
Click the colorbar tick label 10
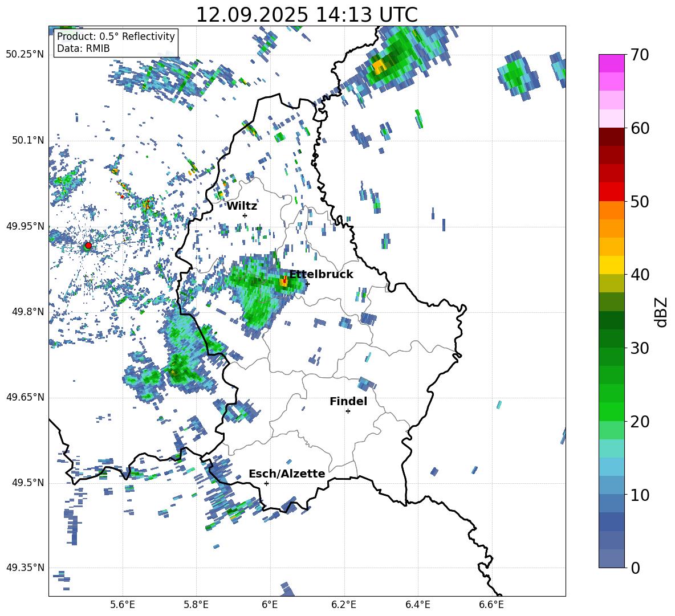640,495
